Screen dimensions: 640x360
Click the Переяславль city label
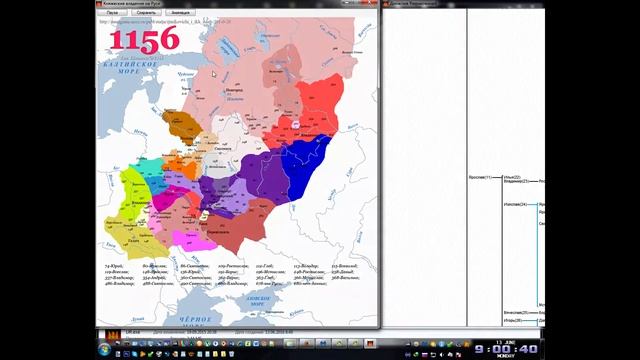coord(218,232)
